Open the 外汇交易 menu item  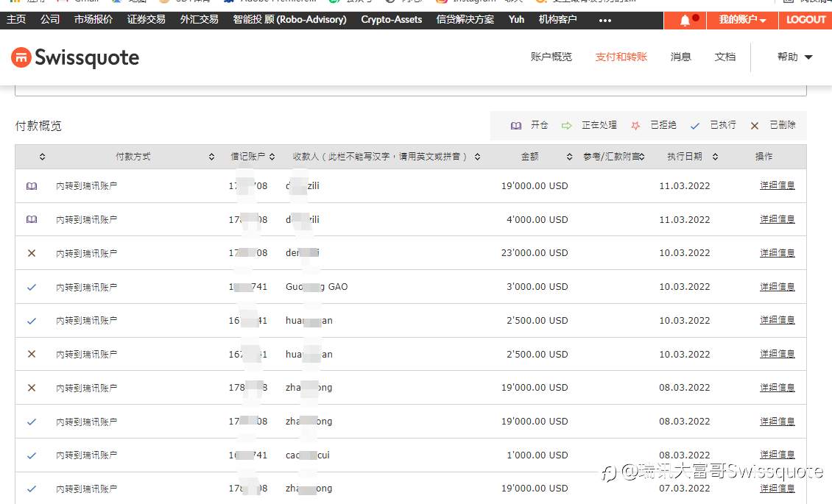pyautogui.click(x=199, y=20)
